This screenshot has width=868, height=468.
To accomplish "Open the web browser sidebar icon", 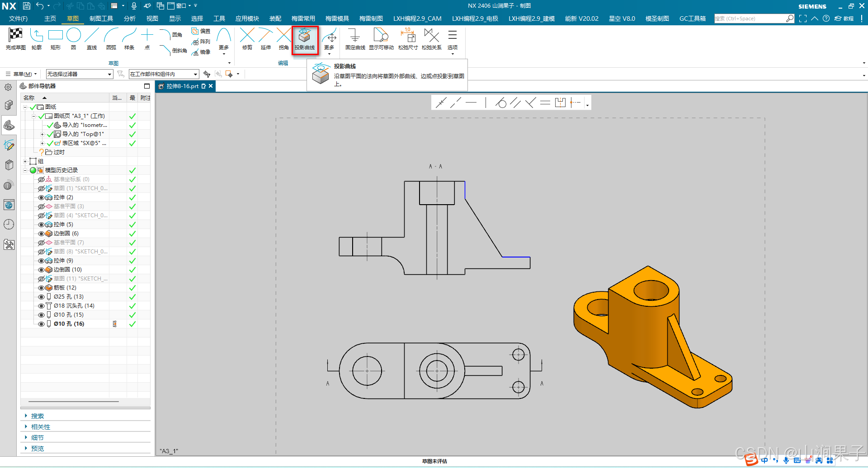I will coord(9,205).
